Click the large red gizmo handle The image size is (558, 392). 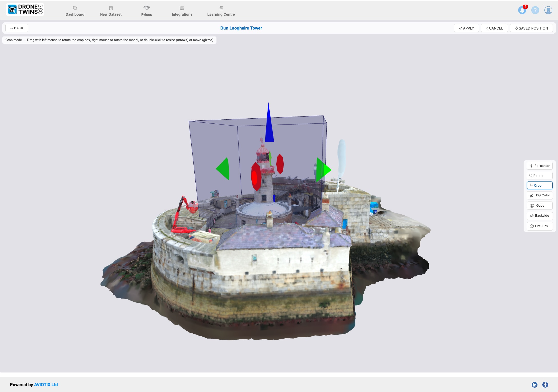(256, 177)
